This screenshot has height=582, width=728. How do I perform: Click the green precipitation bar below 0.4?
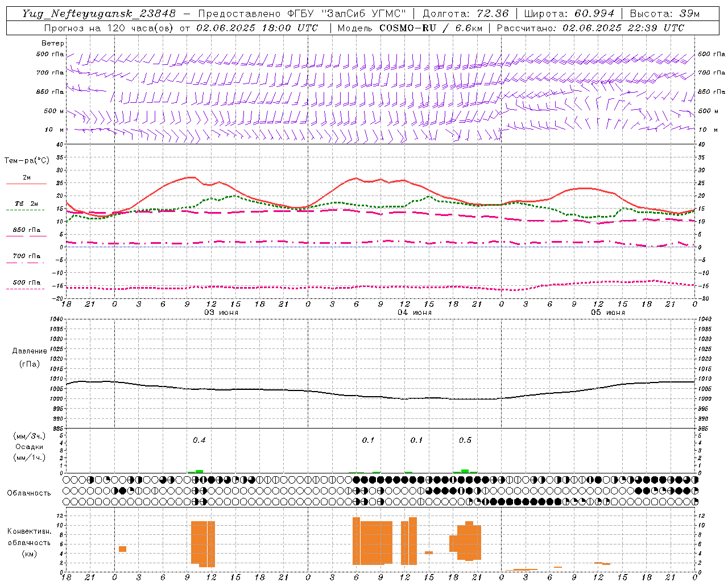pyautogui.click(x=199, y=471)
